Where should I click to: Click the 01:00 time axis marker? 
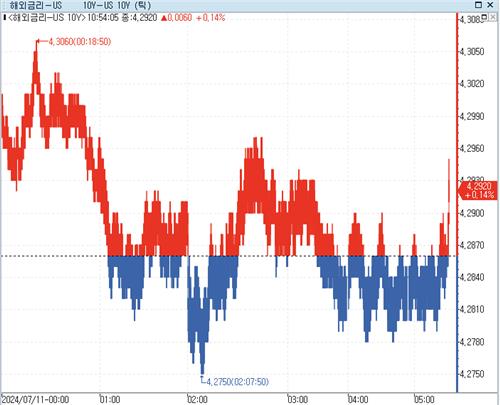tap(110, 399)
